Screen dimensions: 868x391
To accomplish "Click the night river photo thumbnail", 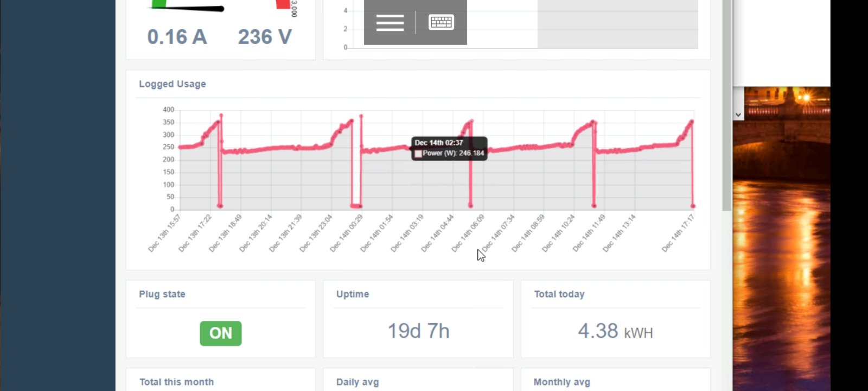I will (x=782, y=239).
